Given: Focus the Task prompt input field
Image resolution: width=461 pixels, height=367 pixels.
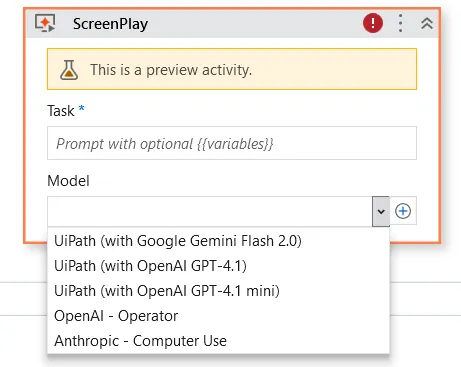Looking at the screenshot, I should click(x=232, y=143).
